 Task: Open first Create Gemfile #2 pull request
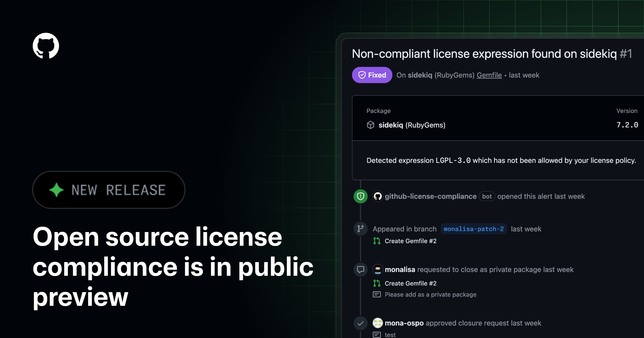[x=411, y=241]
